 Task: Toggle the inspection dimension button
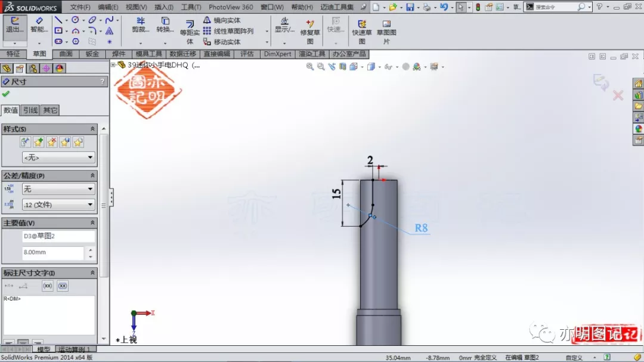pyautogui.click(x=63, y=286)
